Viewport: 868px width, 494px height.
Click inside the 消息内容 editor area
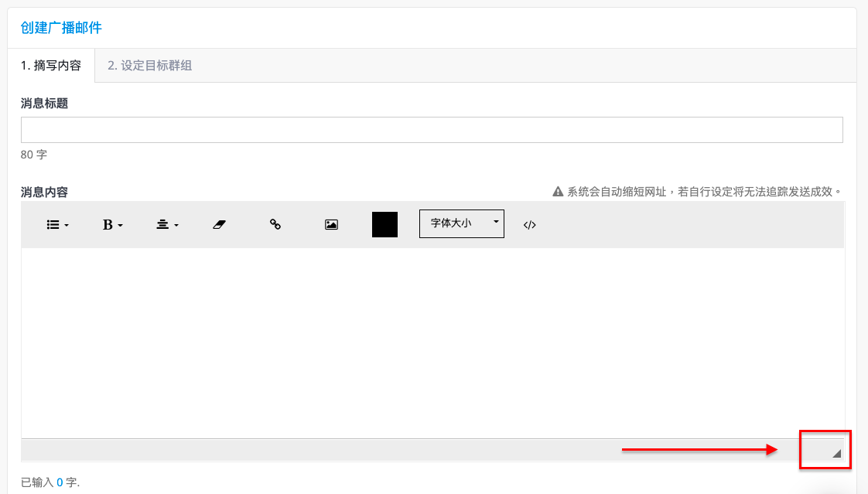[x=433, y=343]
